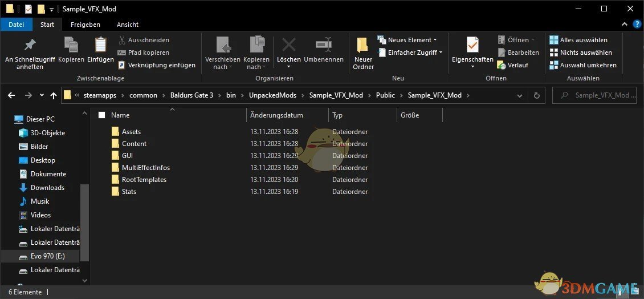Sort by the Name column
This screenshot has width=644, height=299.
tap(120, 115)
